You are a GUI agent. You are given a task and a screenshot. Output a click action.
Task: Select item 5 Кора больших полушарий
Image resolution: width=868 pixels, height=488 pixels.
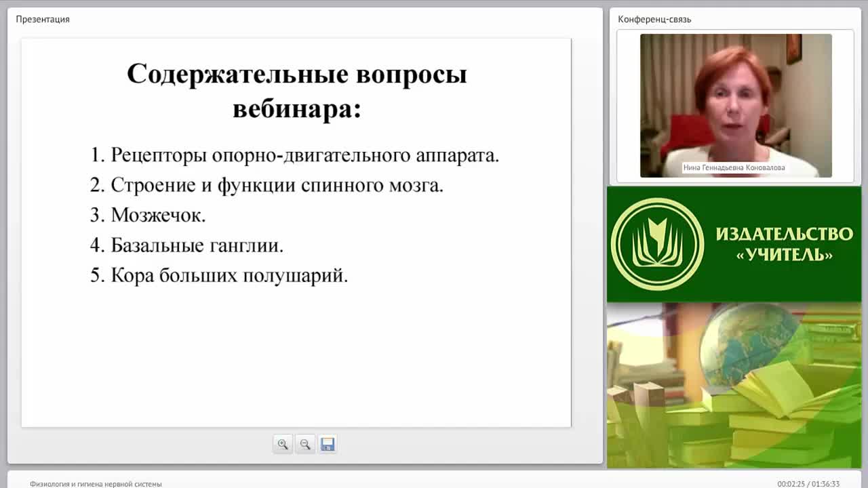[219, 275]
